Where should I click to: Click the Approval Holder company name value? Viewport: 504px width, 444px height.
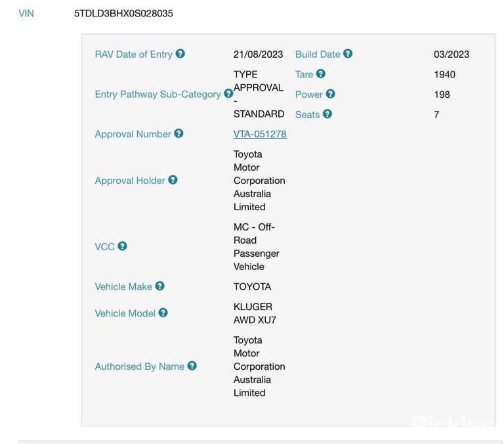[x=259, y=181]
